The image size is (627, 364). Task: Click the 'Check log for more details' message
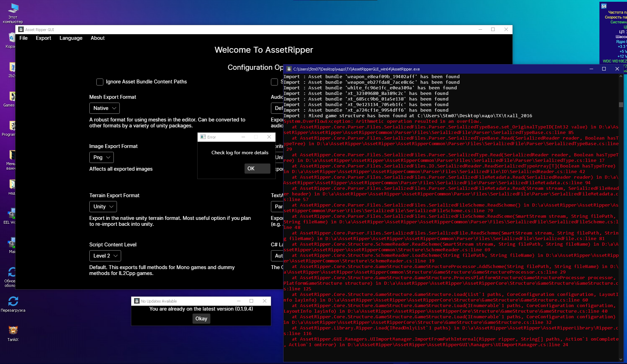tap(240, 153)
